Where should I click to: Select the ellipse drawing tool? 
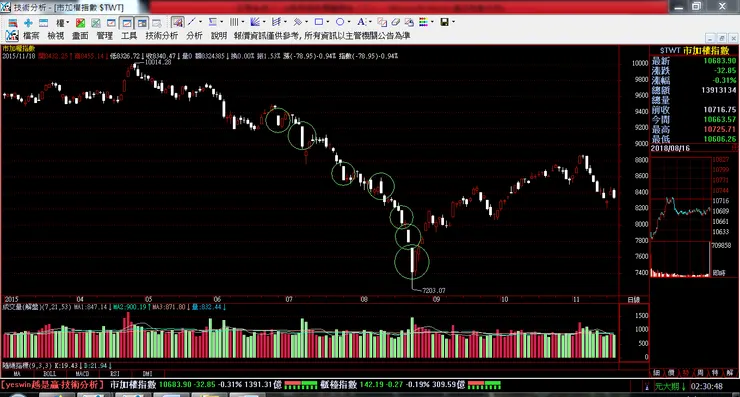point(340,22)
